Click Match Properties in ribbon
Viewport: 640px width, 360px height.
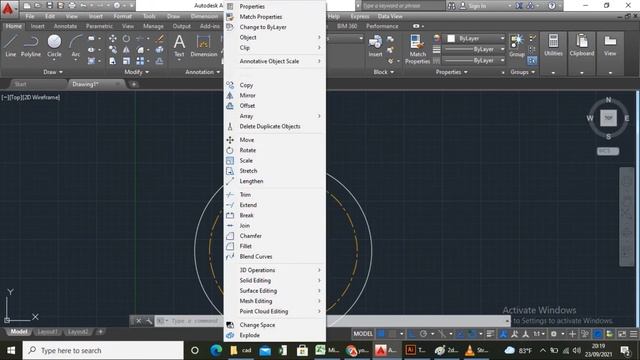coord(417,49)
